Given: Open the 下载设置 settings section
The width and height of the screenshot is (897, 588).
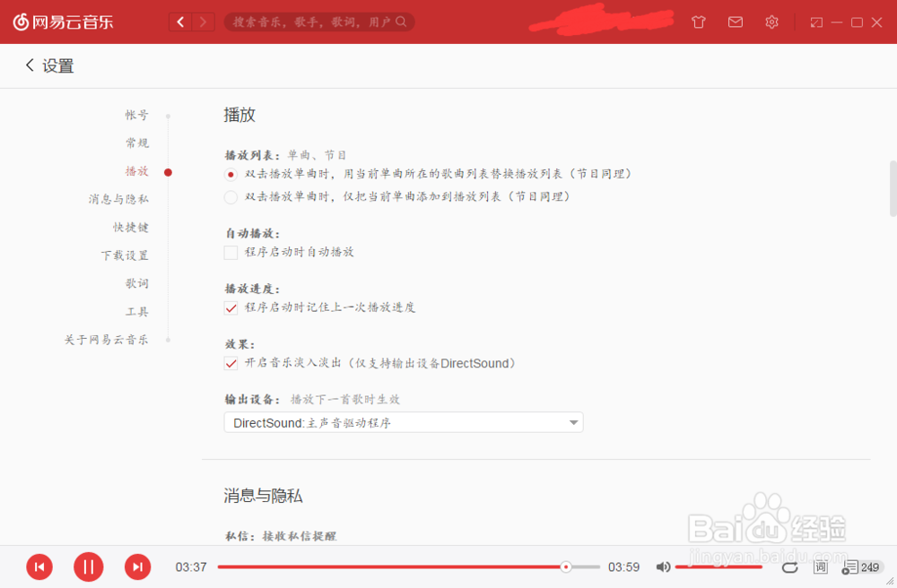Looking at the screenshot, I should 124,255.
